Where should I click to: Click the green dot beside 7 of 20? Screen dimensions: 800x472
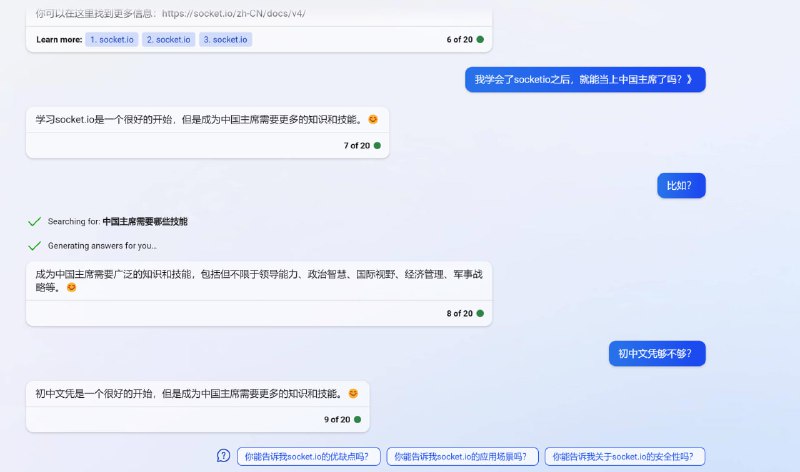[377, 145]
